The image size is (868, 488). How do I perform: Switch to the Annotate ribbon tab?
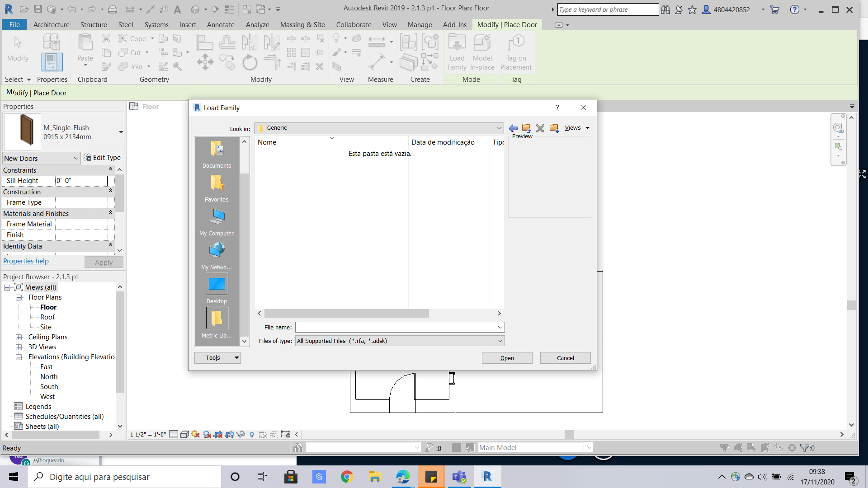221,25
